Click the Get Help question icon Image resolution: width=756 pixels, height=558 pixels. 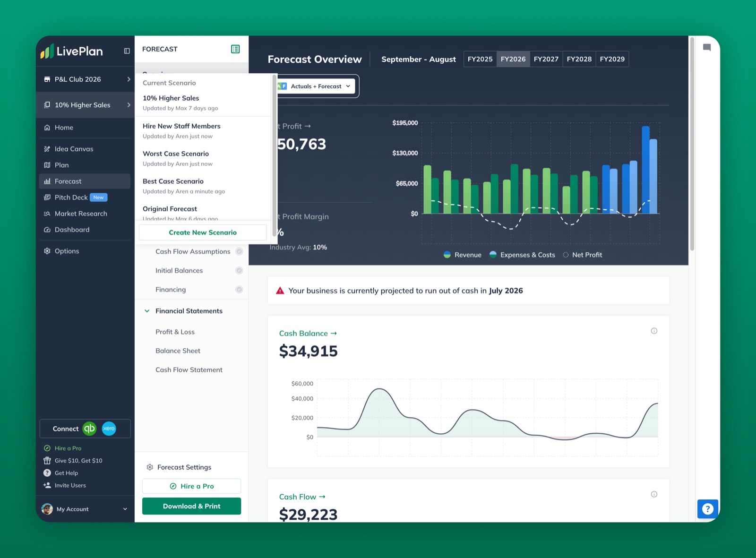click(x=47, y=473)
